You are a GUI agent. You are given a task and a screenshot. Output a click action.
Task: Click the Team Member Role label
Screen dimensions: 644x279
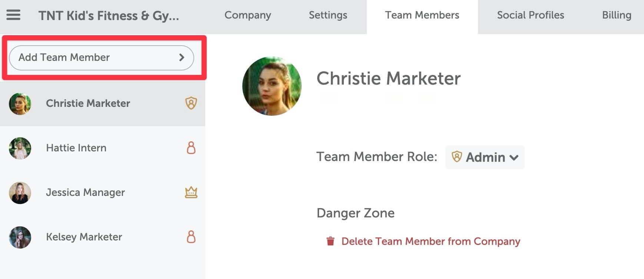pyautogui.click(x=377, y=157)
